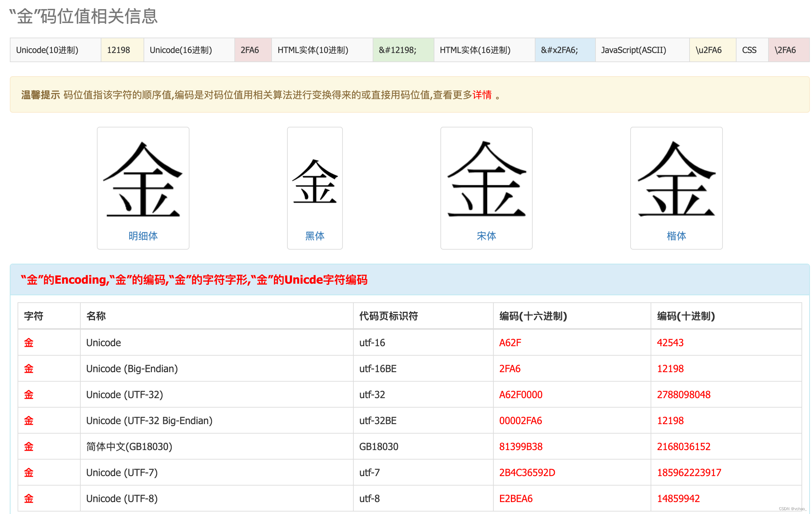Click the red 金 character in GB18030 row

29,447
